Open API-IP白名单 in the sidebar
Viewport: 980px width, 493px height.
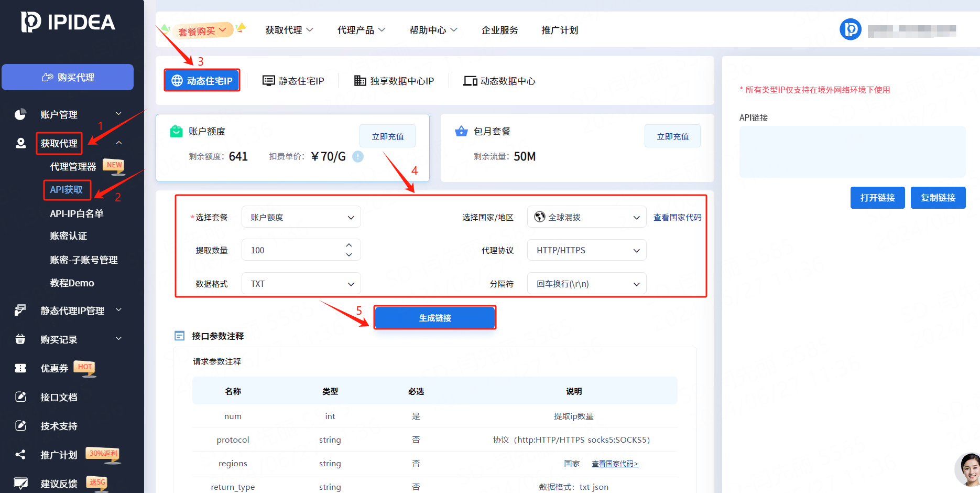pos(77,213)
